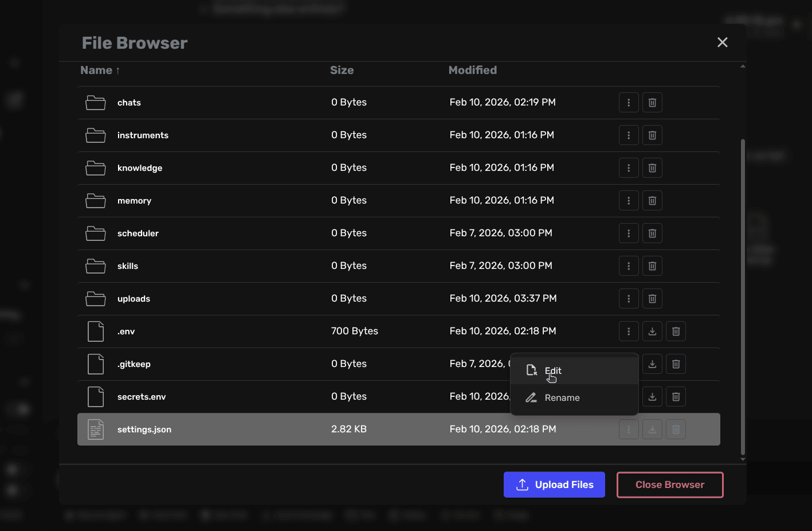
Task: Click the scrollbar down arrow
Action: (743, 459)
